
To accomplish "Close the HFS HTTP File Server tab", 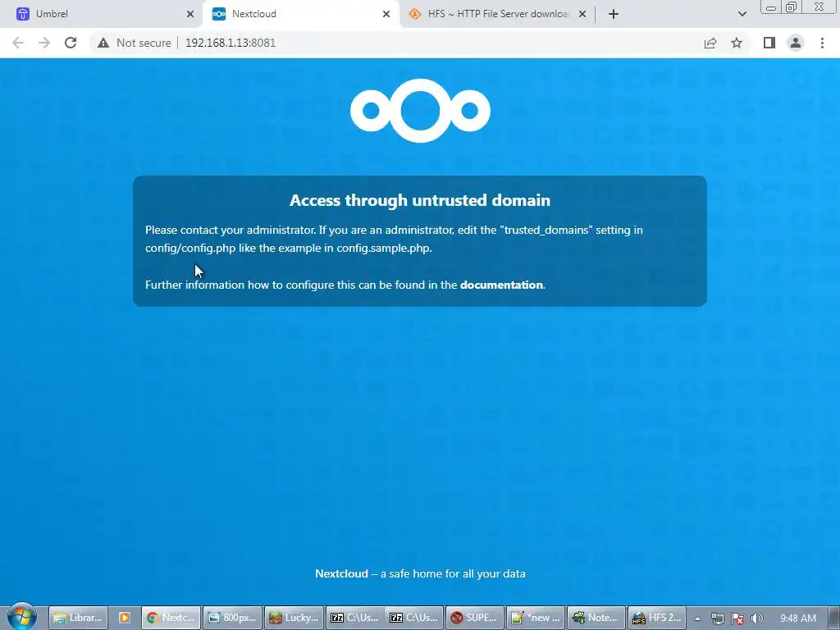I will tap(582, 14).
